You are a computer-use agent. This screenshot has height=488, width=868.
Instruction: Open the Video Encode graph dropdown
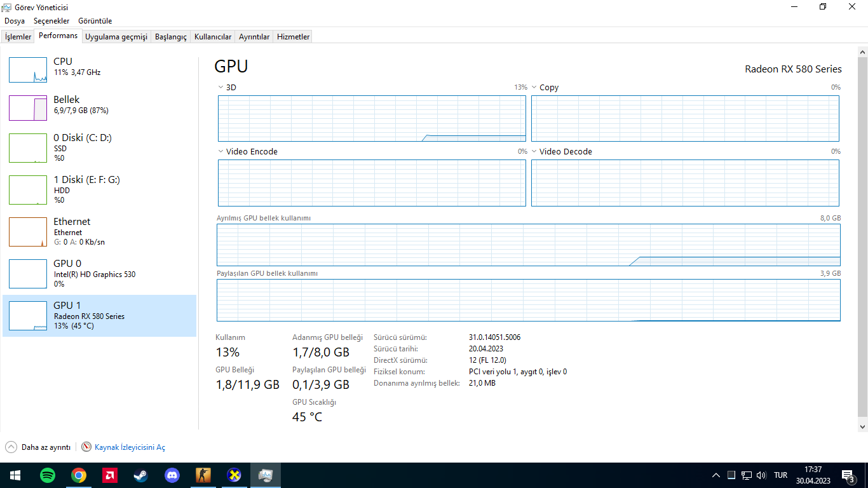(220, 152)
